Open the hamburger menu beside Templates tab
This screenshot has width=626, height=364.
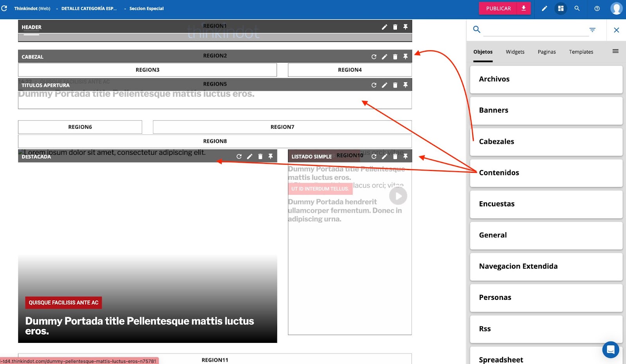(615, 51)
